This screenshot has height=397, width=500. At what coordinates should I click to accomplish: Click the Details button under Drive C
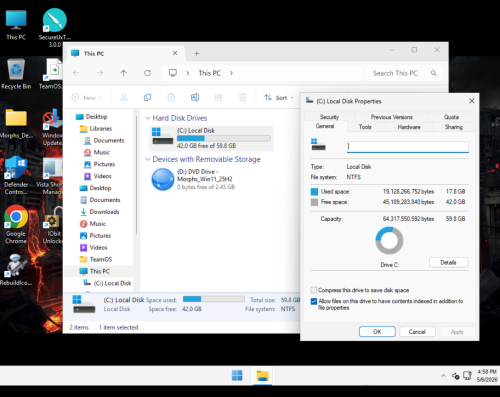[x=448, y=263]
